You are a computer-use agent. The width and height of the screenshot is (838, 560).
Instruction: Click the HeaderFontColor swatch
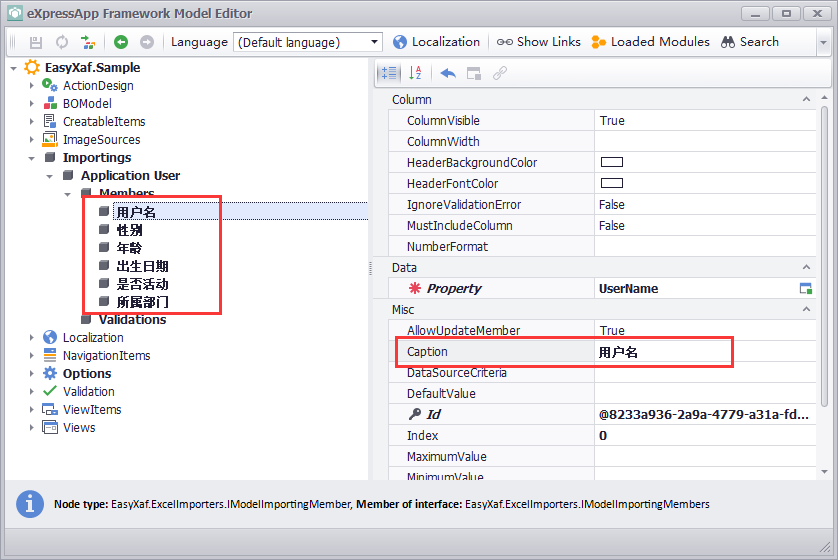point(611,184)
